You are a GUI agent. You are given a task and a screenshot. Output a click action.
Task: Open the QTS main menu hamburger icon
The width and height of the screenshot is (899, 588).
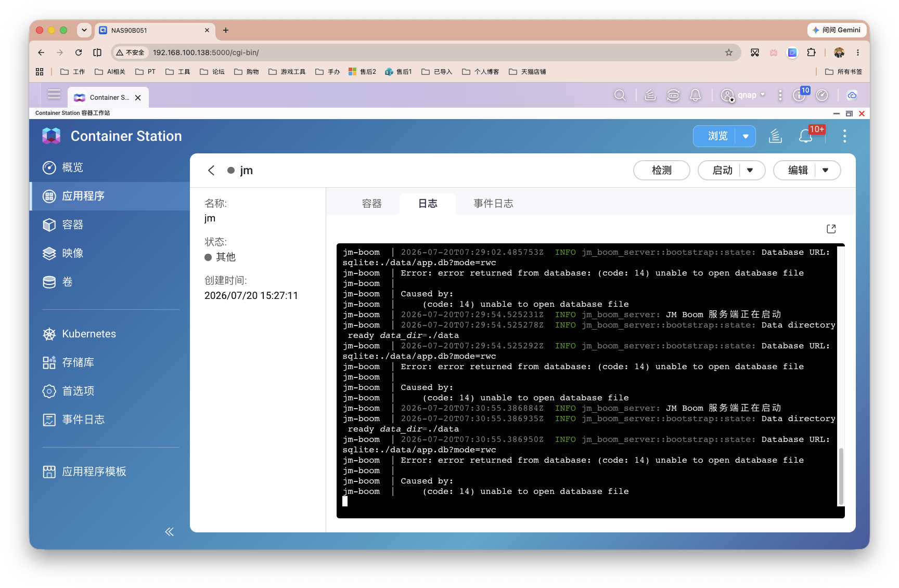click(54, 94)
